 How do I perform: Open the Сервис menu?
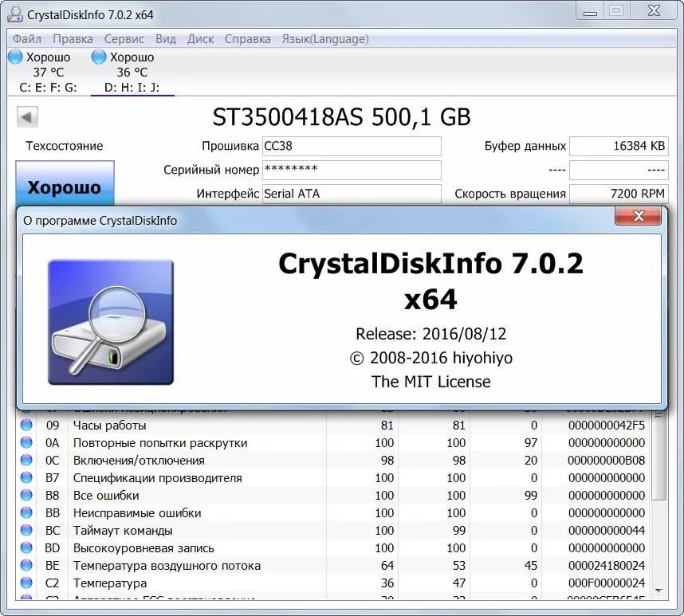[x=124, y=38]
